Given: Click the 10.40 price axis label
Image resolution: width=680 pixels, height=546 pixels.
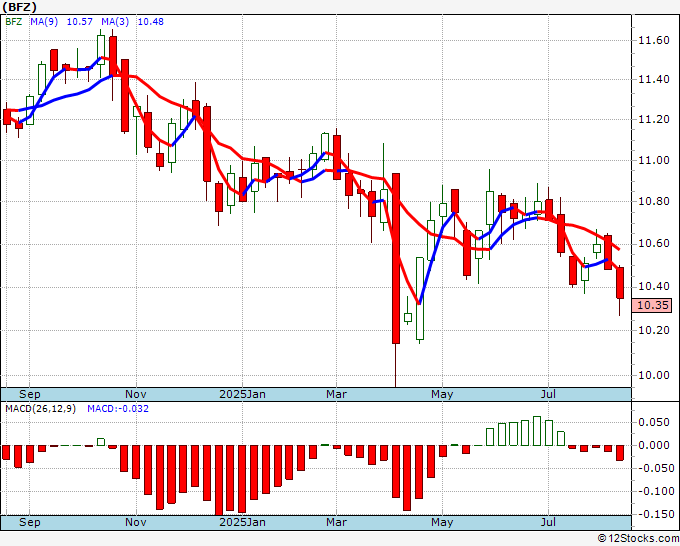Looking at the screenshot, I should click(654, 287).
